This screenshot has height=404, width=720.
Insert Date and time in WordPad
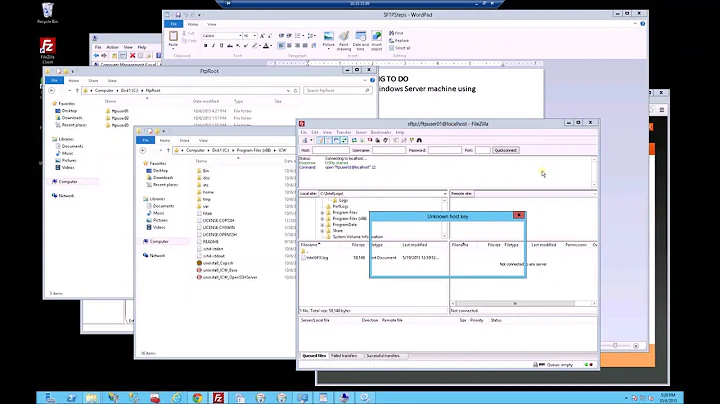point(360,40)
